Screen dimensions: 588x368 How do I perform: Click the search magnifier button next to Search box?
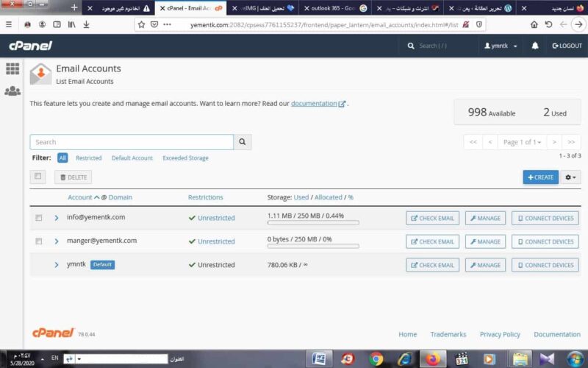point(243,142)
